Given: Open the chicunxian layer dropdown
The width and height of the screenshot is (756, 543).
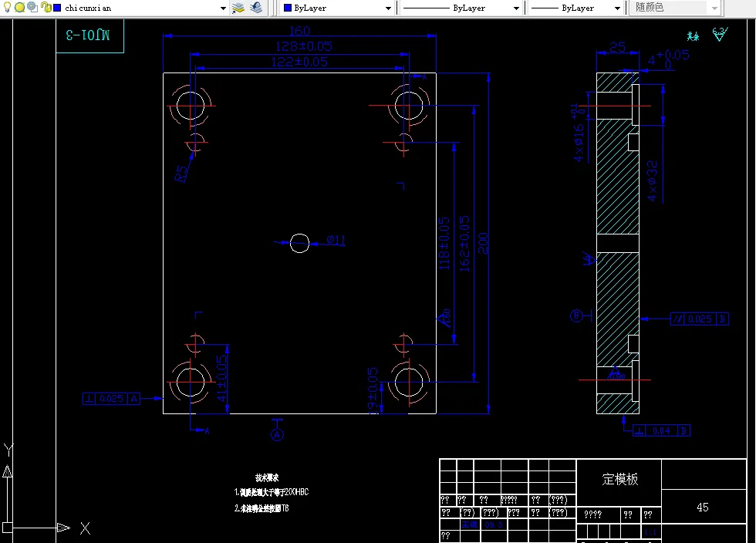Looking at the screenshot, I should 223,8.
